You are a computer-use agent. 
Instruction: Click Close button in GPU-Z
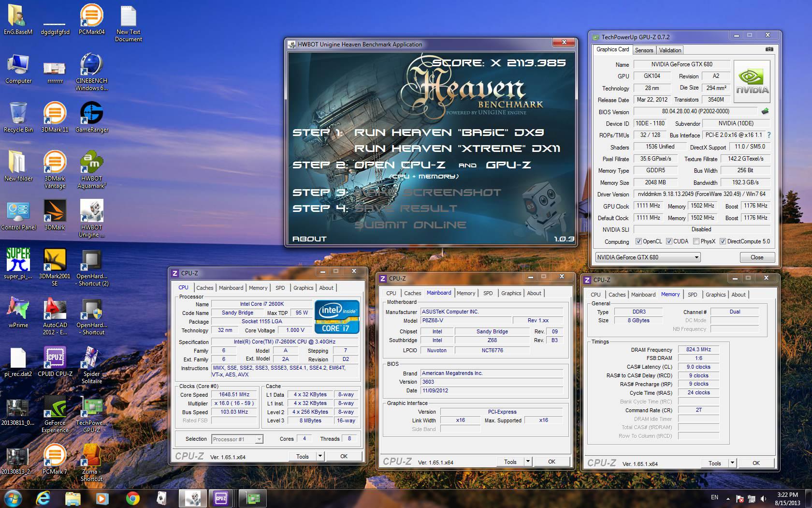[x=757, y=257]
